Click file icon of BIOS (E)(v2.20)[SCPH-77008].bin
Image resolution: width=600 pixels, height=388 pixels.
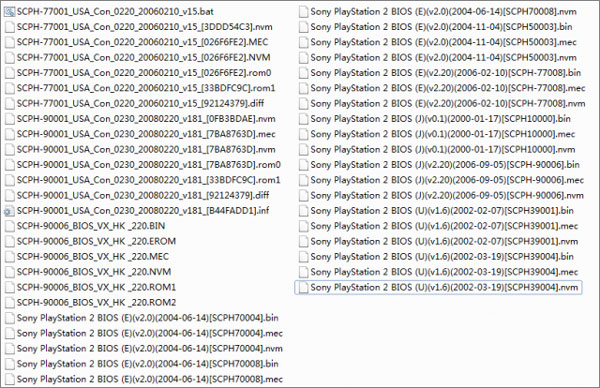(x=303, y=73)
